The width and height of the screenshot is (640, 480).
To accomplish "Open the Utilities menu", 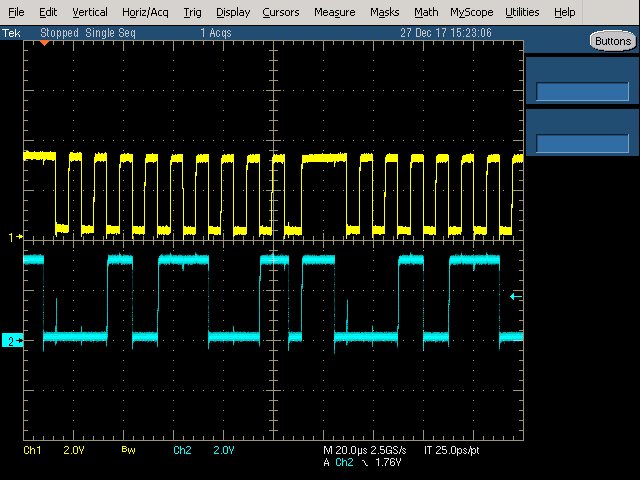I will (522, 12).
